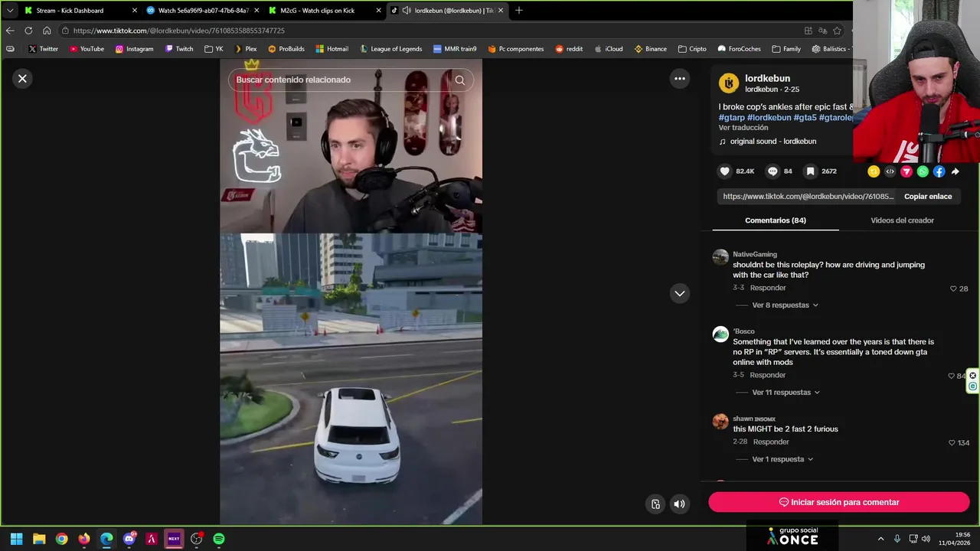Viewport: 980px width, 551px height.
Task: Go to next video with down chevron
Action: 679,293
